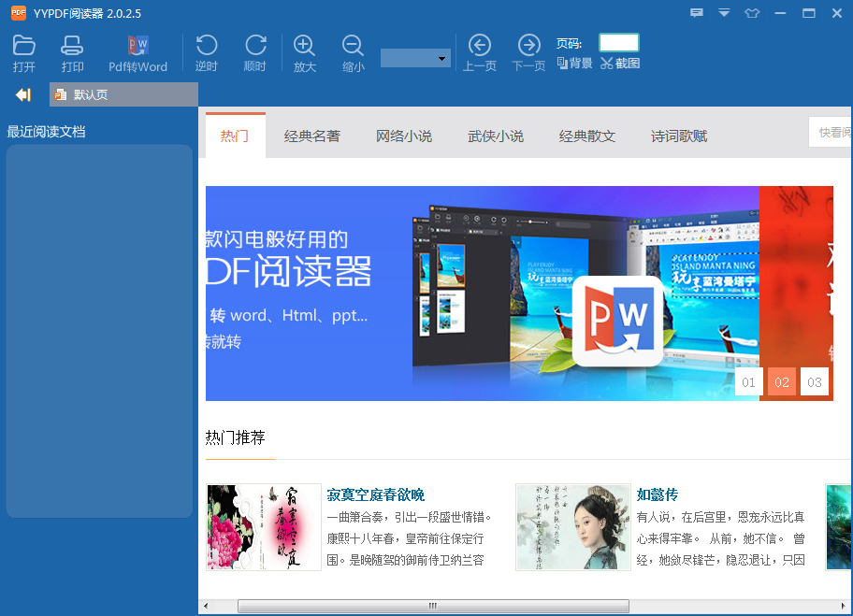Switch to the 经典散文 tab
Viewport: 853px width, 616px height.
tap(587, 136)
